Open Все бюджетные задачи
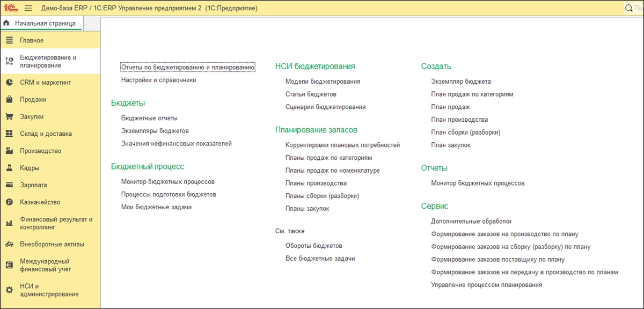 coord(320,259)
